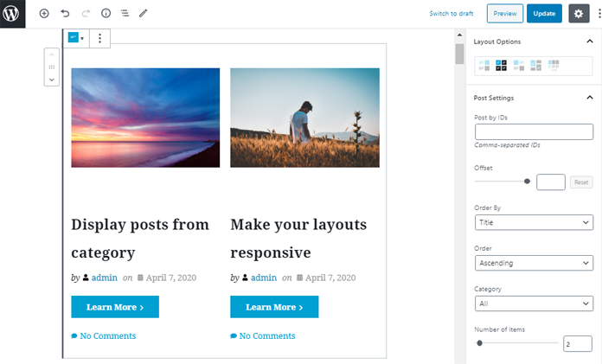The width and height of the screenshot is (602, 364).
Task: Click the Update button
Action: [x=544, y=14]
